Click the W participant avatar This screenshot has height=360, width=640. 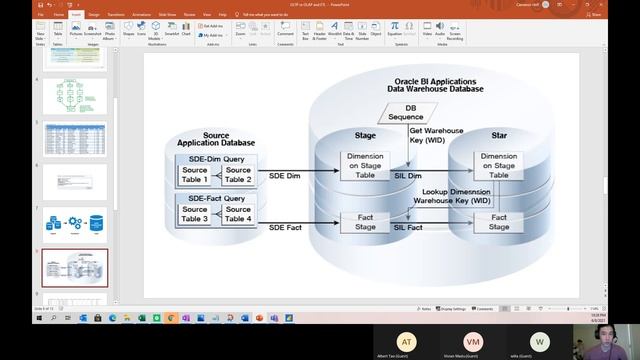pos(540,342)
